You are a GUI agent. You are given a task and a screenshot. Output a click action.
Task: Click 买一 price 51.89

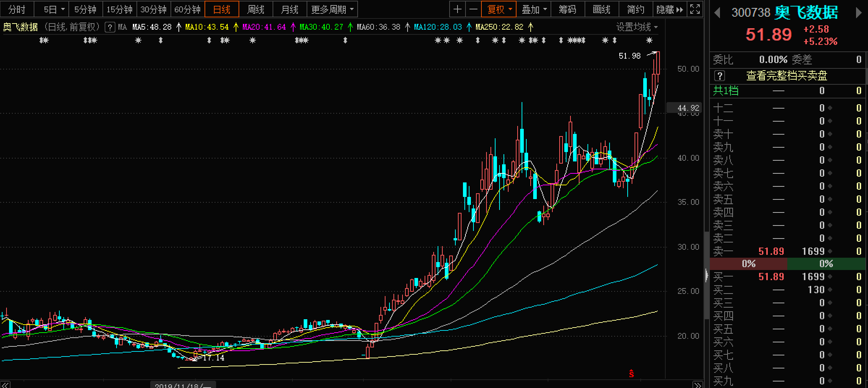pyautogui.click(x=771, y=277)
